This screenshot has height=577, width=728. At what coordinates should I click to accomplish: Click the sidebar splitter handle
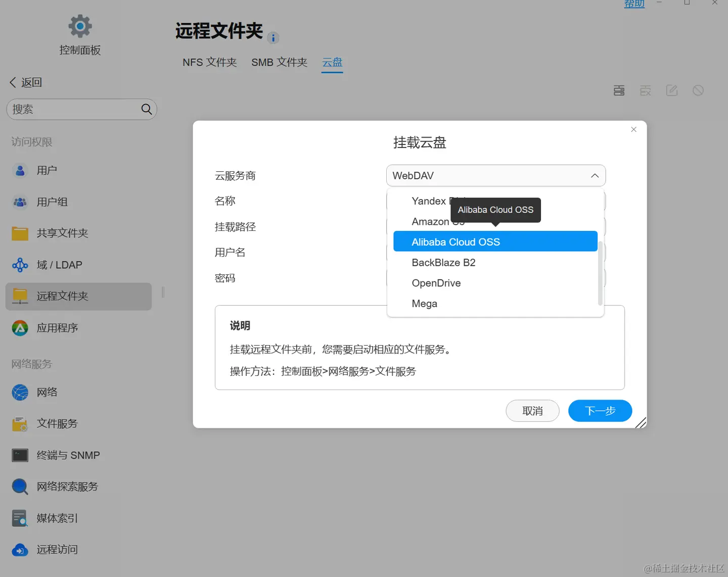(163, 292)
